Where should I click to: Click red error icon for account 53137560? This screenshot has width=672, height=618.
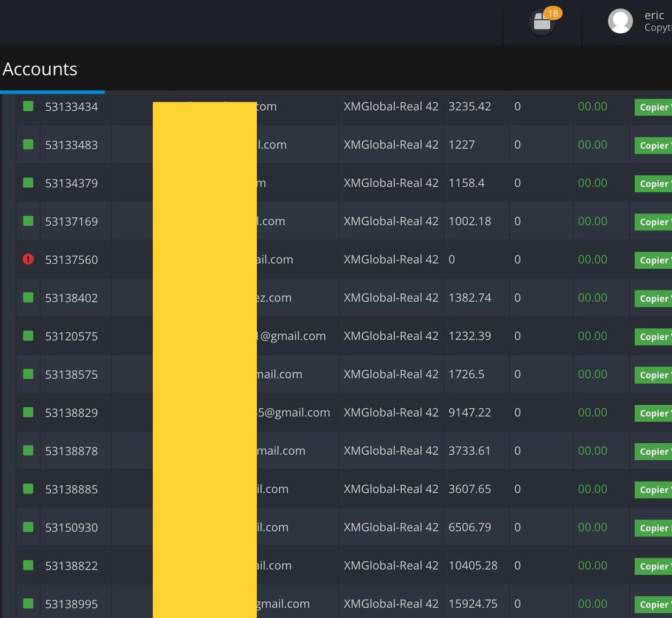[x=28, y=259]
